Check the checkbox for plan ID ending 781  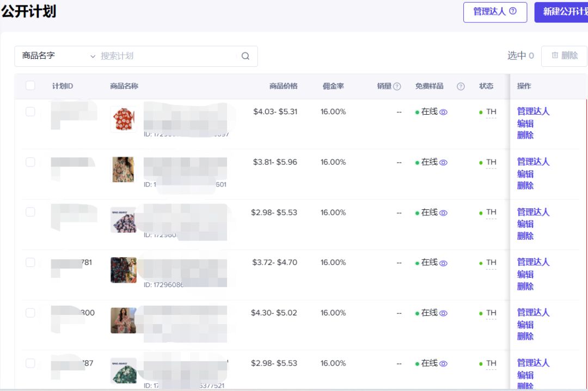click(30, 262)
